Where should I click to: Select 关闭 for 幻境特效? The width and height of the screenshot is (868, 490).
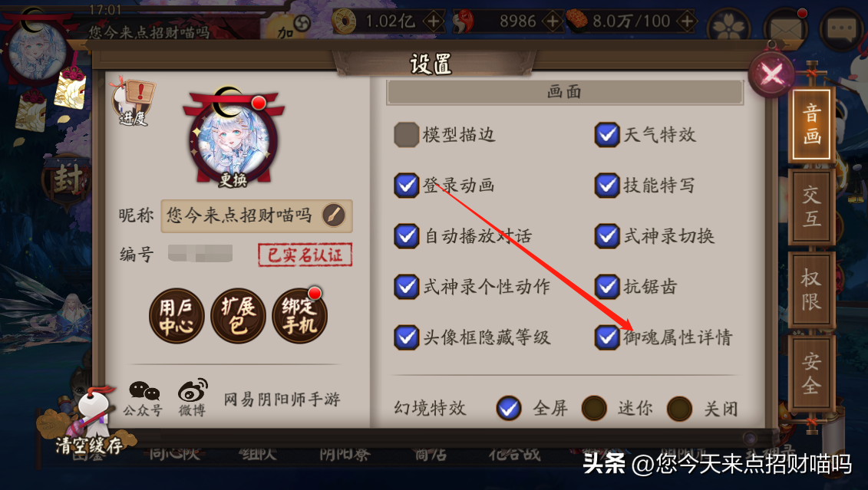(x=679, y=408)
